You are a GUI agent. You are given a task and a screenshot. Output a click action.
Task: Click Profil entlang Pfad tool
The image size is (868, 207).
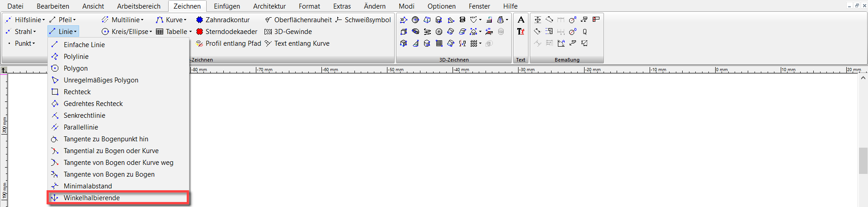tap(229, 43)
